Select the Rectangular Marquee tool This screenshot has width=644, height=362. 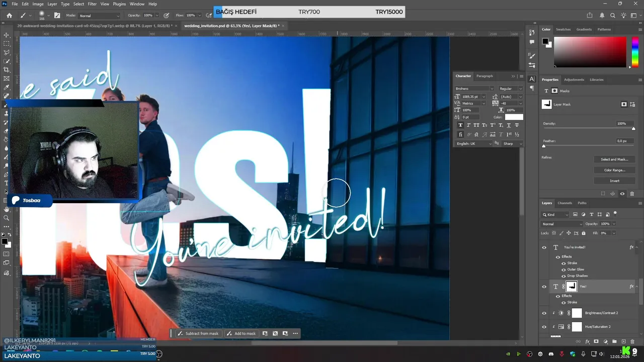(x=7, y=44)
